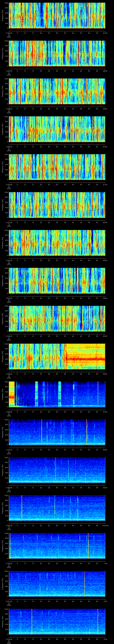Click the 14:01:00 start time label

tap(9, 601)
